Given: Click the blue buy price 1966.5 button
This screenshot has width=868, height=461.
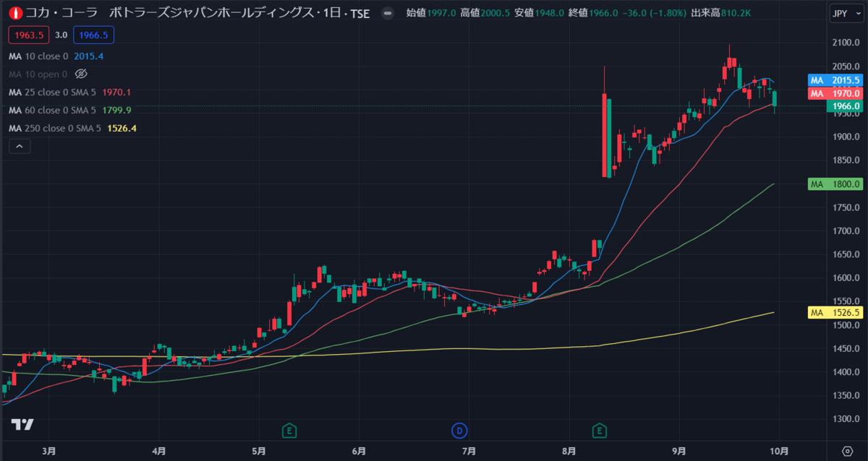Looking at the screenshot, I should pyautogui.click(x=93, y=35).
